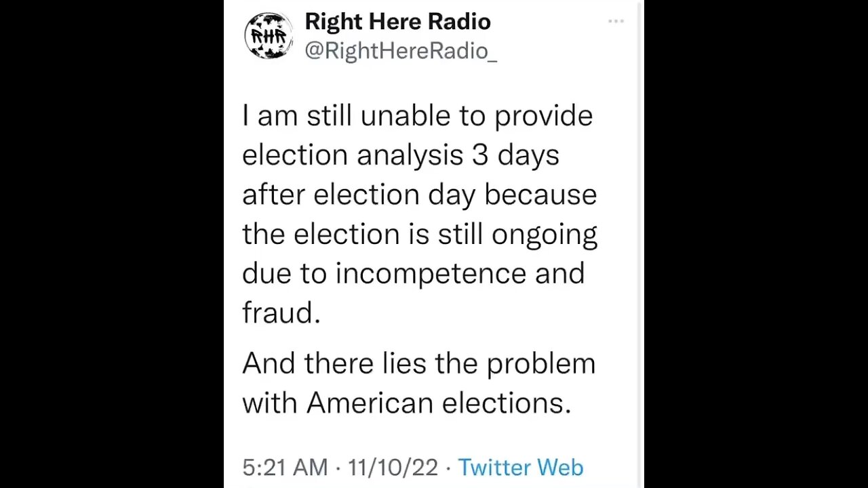Select the 5:21 AM timestamp
This screenshot has height=488, width=868.
[x=285, y=467]
